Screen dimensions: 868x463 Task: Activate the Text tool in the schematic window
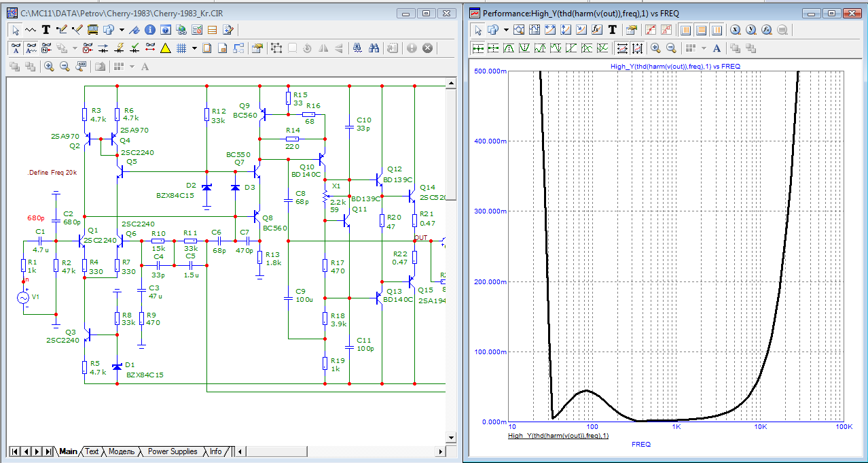(x=46, y=30)
